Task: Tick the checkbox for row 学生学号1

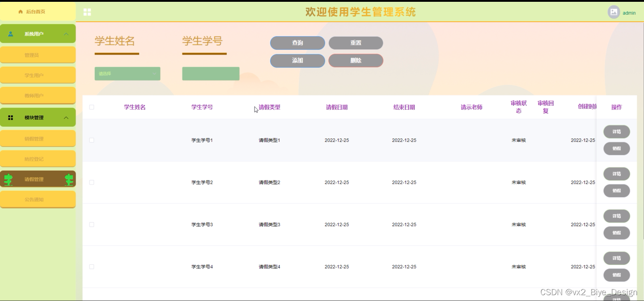Action: [x=92, y=140]
